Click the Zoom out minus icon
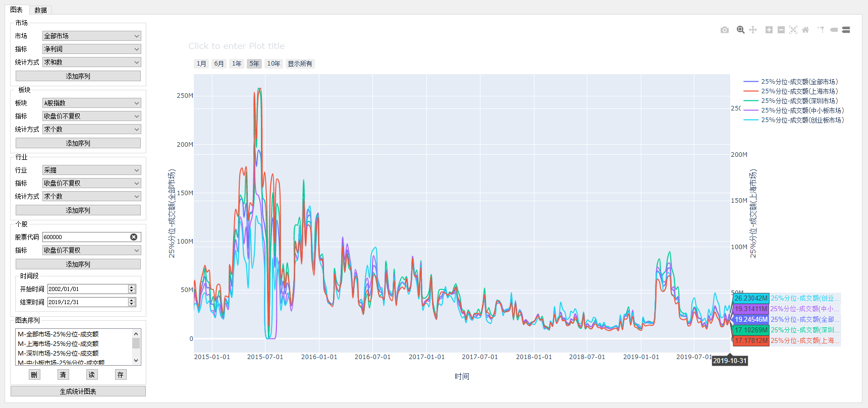The height and width of the screenshot is (408, 868). [x=781, y=30]
